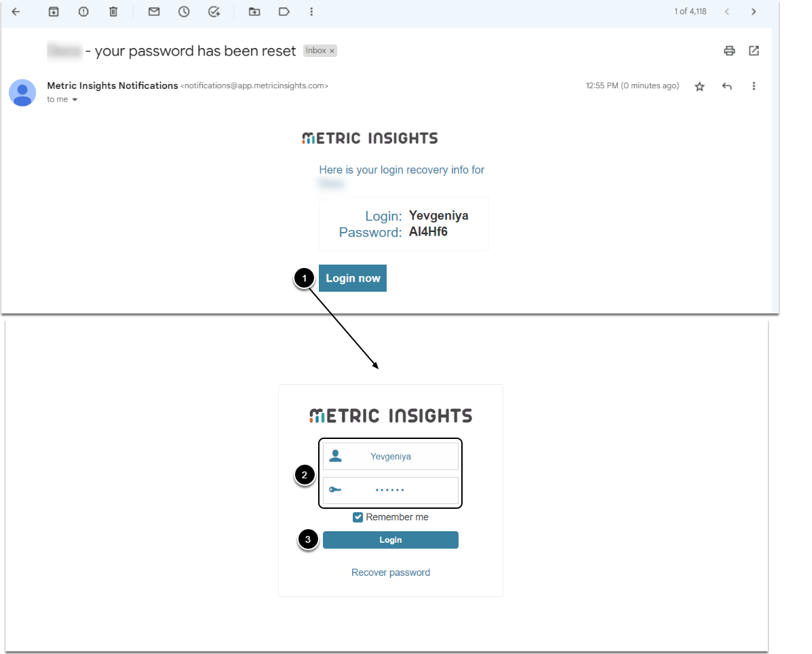The image size is (812, 654).
Task: Open email in a new window
Action: pyautogui.click(x=754, y=51)
